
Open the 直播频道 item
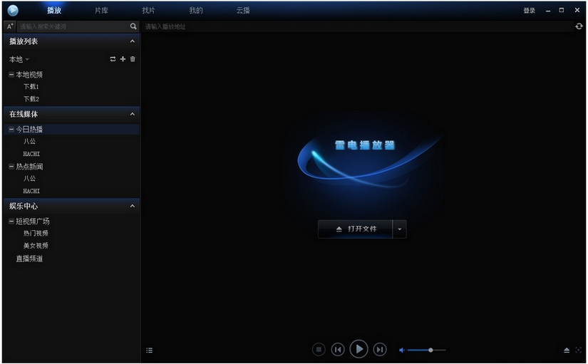(x=29, y=259)
